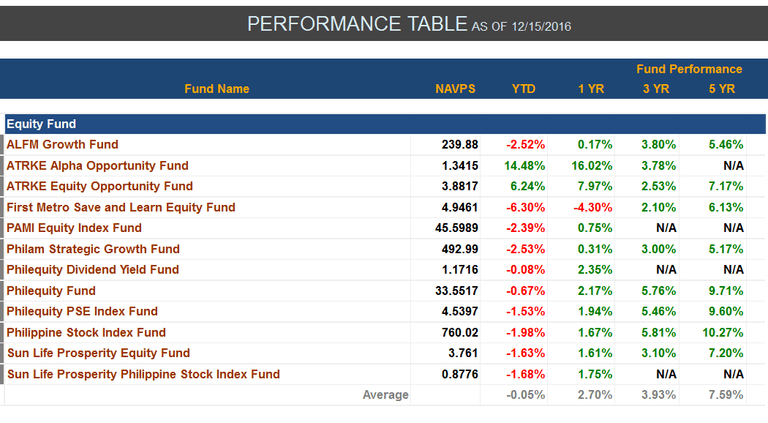Click the 5 YR column header
768x423 pixels.
722,89
